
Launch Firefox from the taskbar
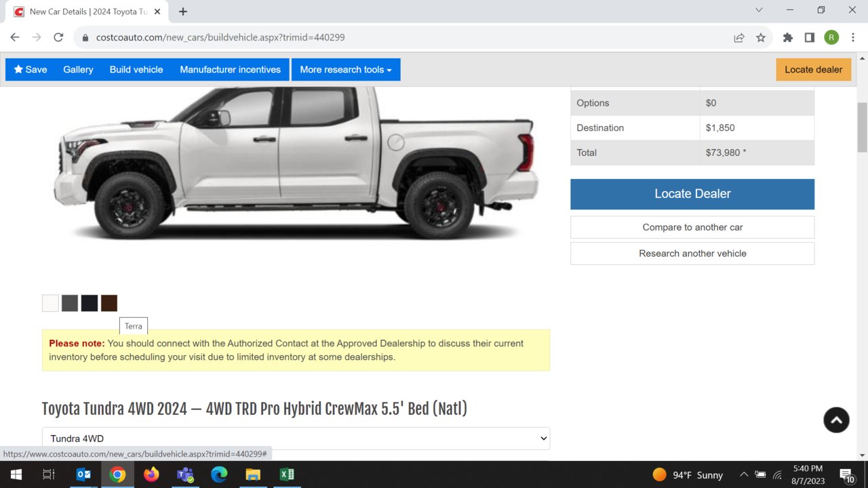click(x=151, y=474)
